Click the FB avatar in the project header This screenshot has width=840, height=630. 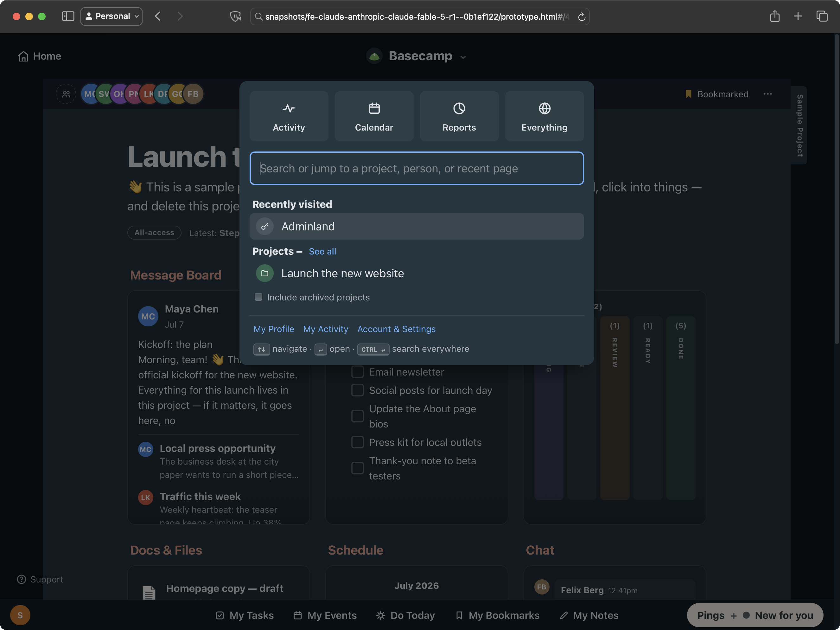193,94
